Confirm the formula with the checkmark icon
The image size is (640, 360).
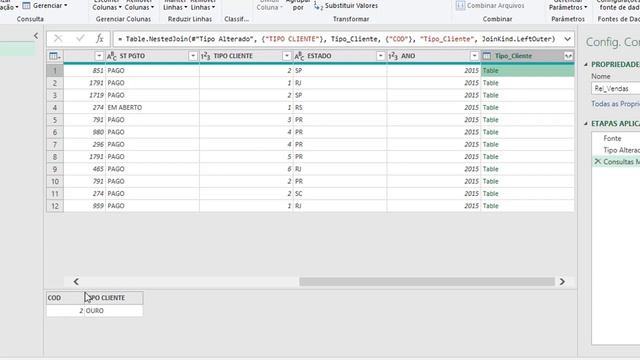pyautogui.click(x=80, y=39)
